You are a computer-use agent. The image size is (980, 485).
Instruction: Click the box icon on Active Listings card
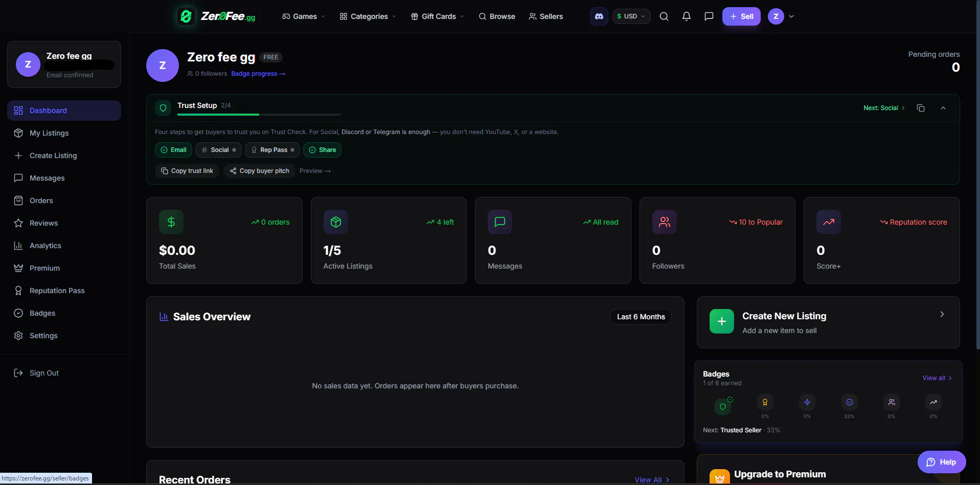click(x=336, y=222)
